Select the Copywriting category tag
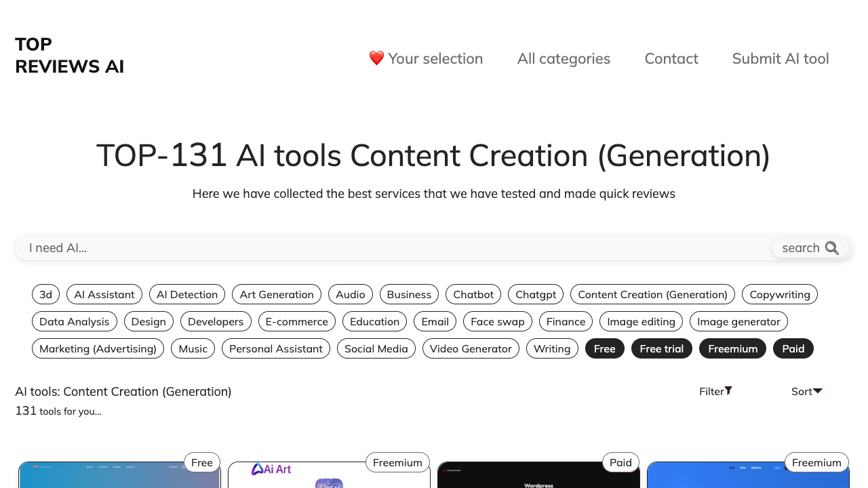 pyautogui.click(x=779, y=294)
